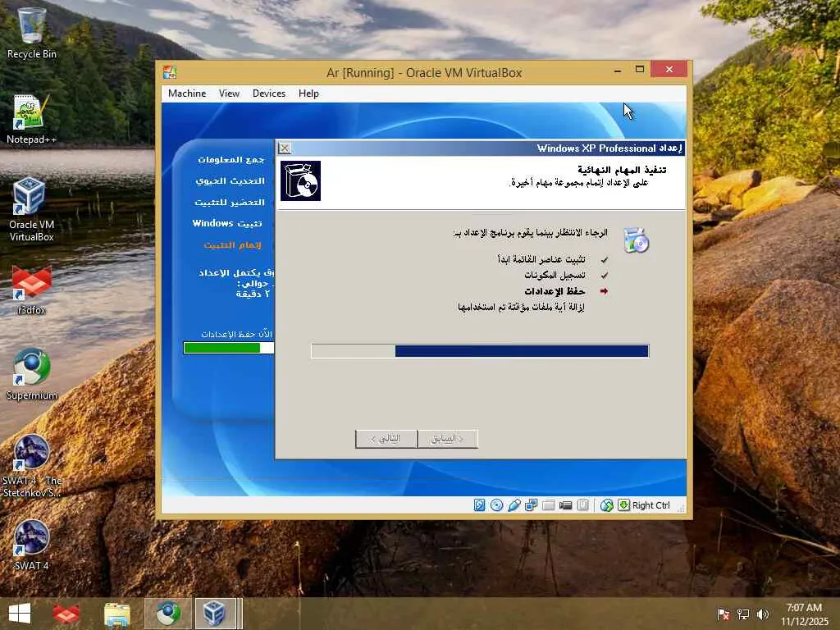Screen dimensions: 840x630
Task: Click the resize grip in VirtualBox status bar corner
Action: (681, 509)
